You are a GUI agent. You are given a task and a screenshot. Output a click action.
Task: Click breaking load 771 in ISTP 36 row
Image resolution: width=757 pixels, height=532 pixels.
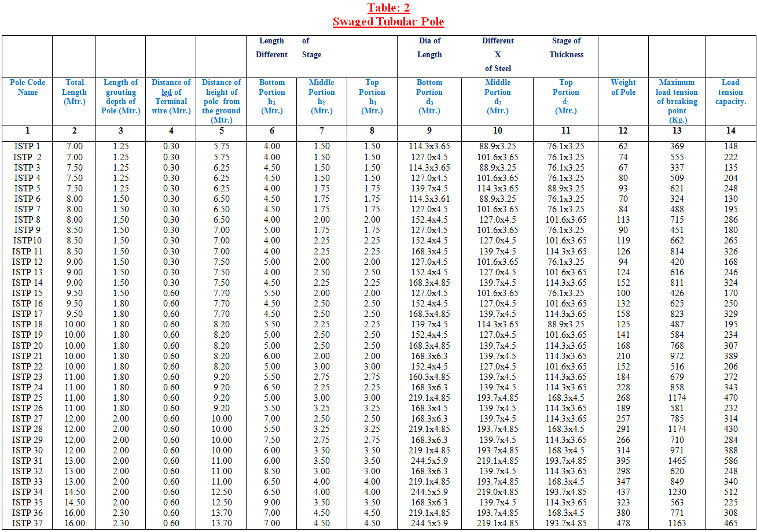pyautogui.click(x=677, y=513)
